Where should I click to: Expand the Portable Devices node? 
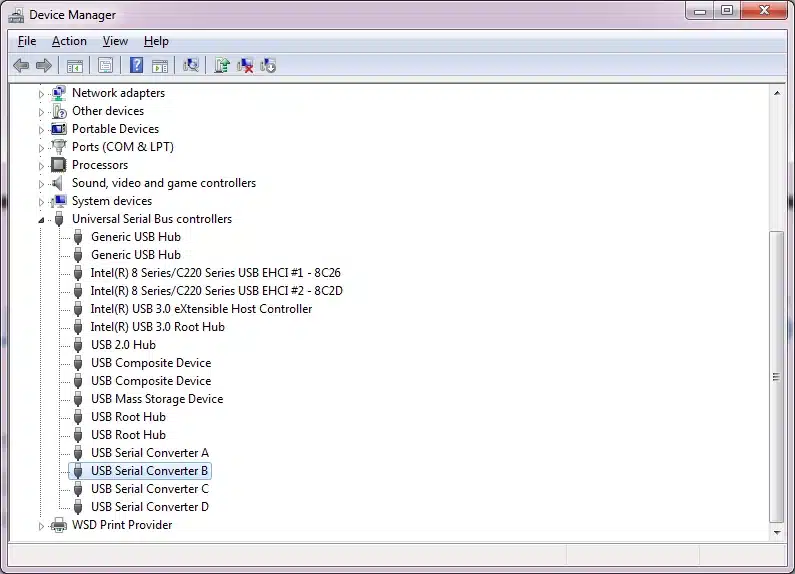pyautogui.click(x=41, y=130)
